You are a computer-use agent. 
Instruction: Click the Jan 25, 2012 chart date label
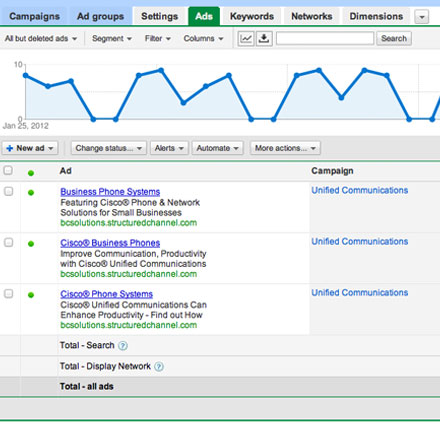pyautogui.click(x=26, y=126)
